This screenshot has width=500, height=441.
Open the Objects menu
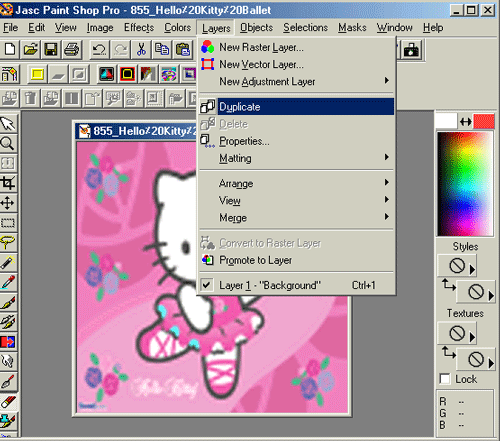point(256,27)
